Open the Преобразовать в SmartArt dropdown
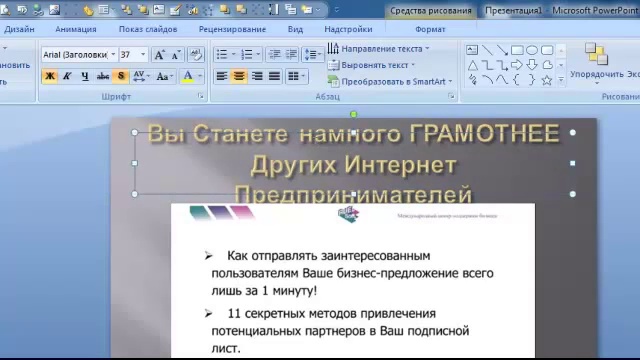640x360 pixels. coord(390,81)
